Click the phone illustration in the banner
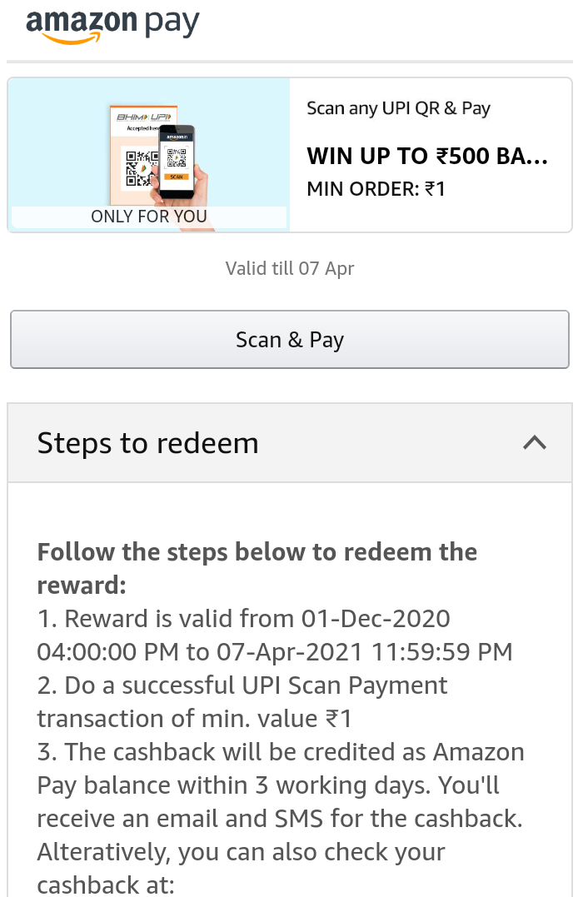 click(177, 162)
